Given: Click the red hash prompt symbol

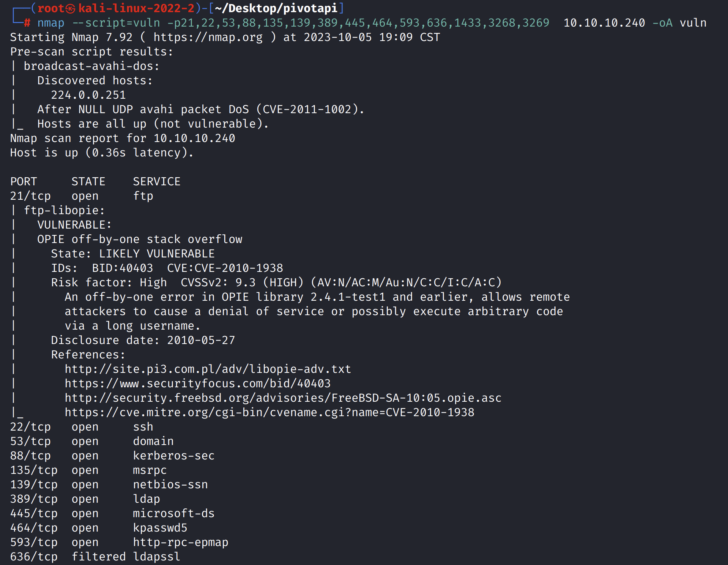Looking at the screenshot, I should click(x=27, y=23).
